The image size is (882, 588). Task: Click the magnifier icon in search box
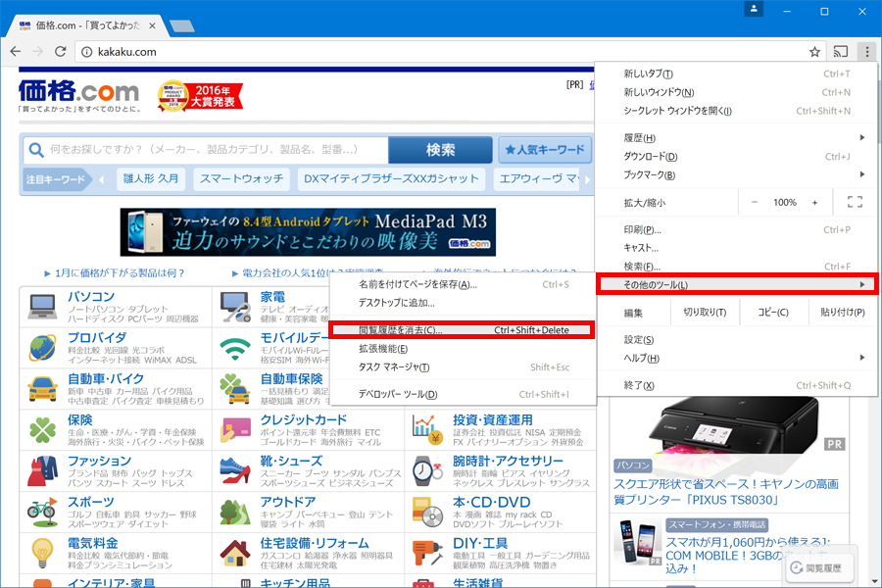36,150
